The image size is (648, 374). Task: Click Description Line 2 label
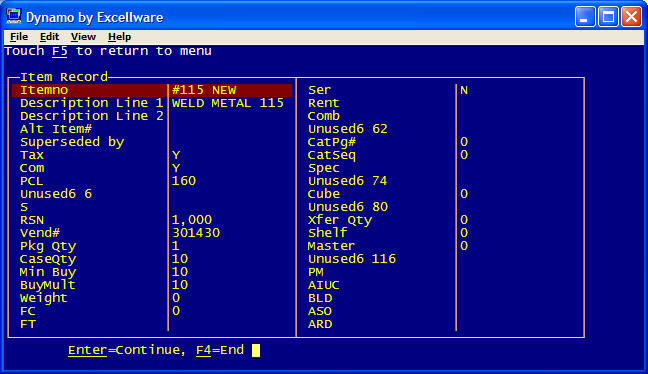click(x=92, y=116)
